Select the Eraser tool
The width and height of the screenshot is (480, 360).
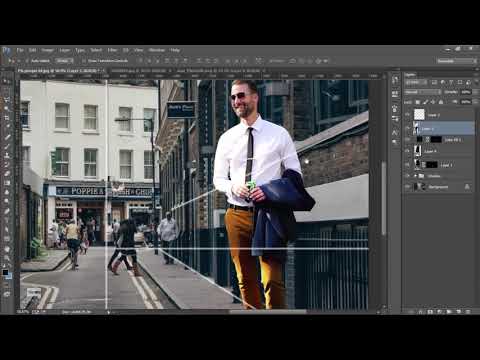[x=6, y=174]
